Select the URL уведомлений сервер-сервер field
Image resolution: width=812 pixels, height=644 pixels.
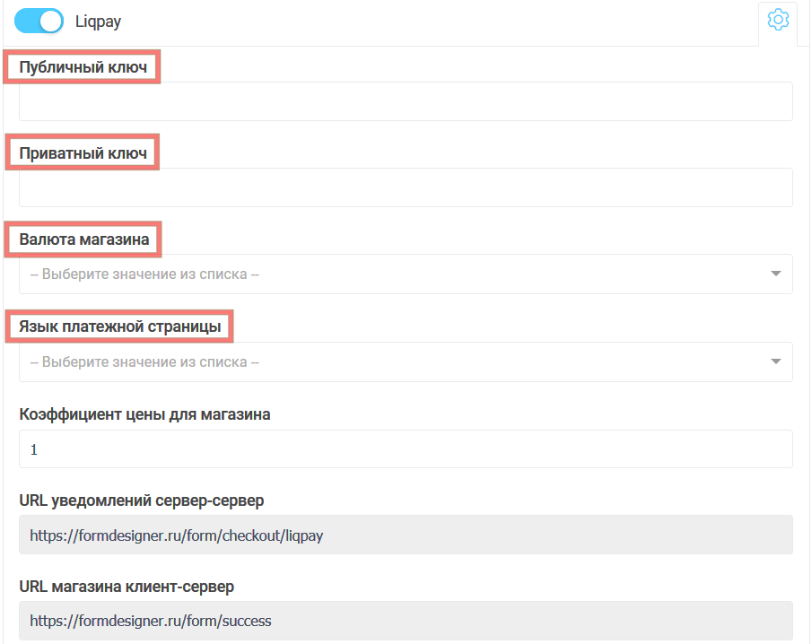(x=406, y=535)
